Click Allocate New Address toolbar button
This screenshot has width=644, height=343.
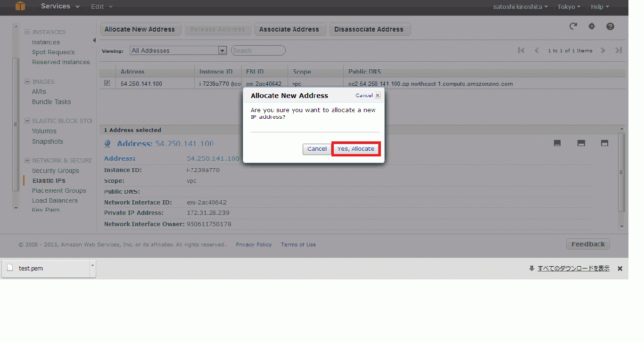140,29
